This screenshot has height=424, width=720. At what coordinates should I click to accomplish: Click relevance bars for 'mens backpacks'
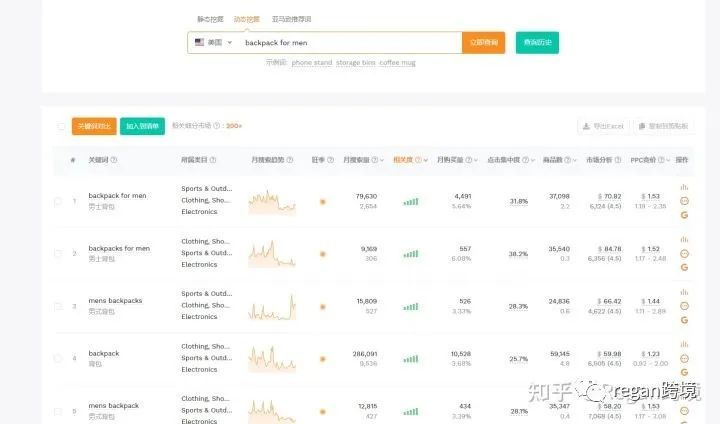[411, 306]
